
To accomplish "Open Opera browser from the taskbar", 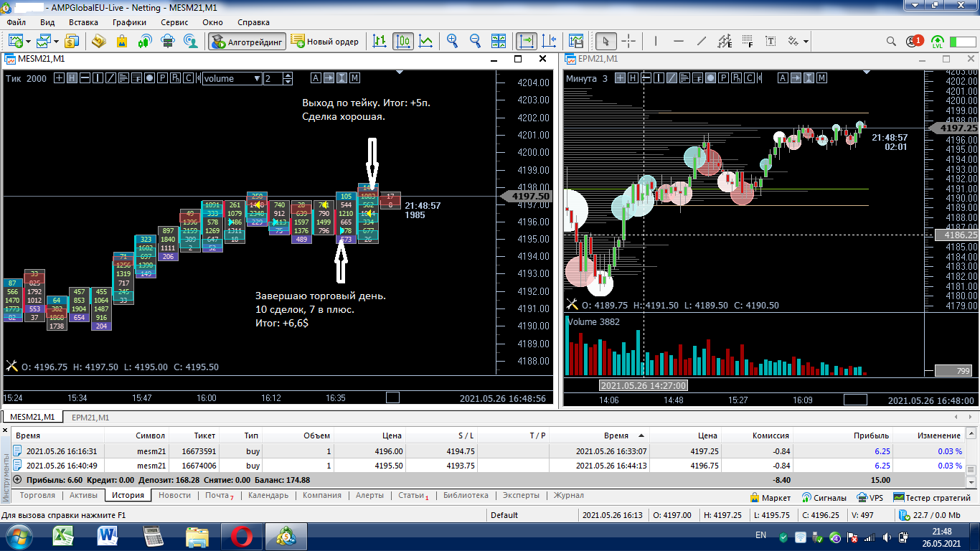I will (x=242, y=536).
